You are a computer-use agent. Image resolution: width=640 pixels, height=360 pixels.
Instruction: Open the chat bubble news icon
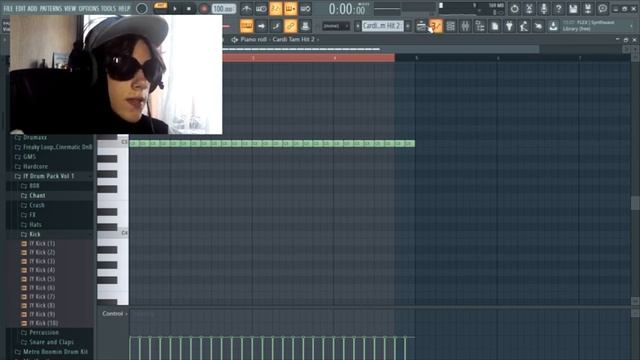click(x=602, y=9)
